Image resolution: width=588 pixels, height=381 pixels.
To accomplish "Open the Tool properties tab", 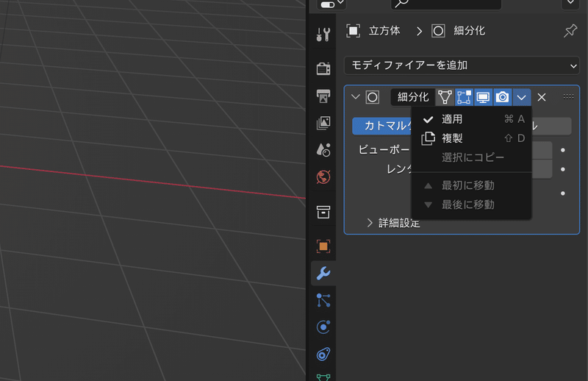I will (323, 35).
